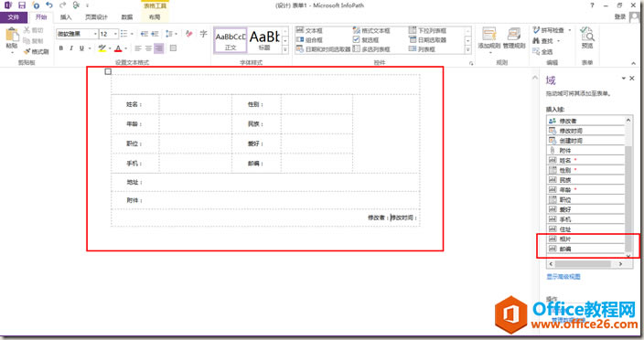Viewport: 644px width, 340px height.
Task: Click the Add Rule (添加规则) button
Action: point(489,40)
